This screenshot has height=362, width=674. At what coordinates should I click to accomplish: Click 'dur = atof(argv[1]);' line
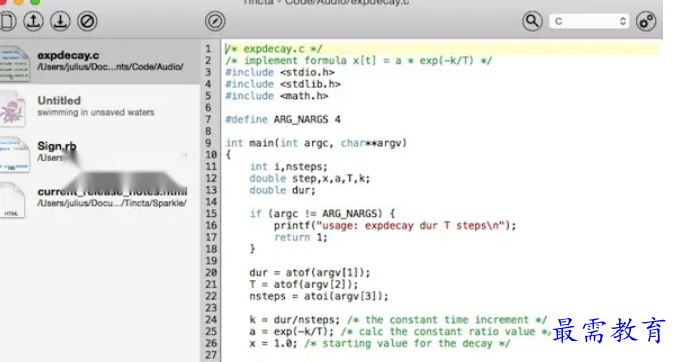[309, 273]
